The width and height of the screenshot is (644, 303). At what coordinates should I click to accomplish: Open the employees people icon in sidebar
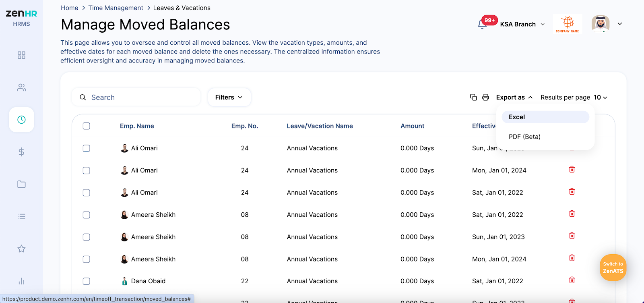(21, 87)
